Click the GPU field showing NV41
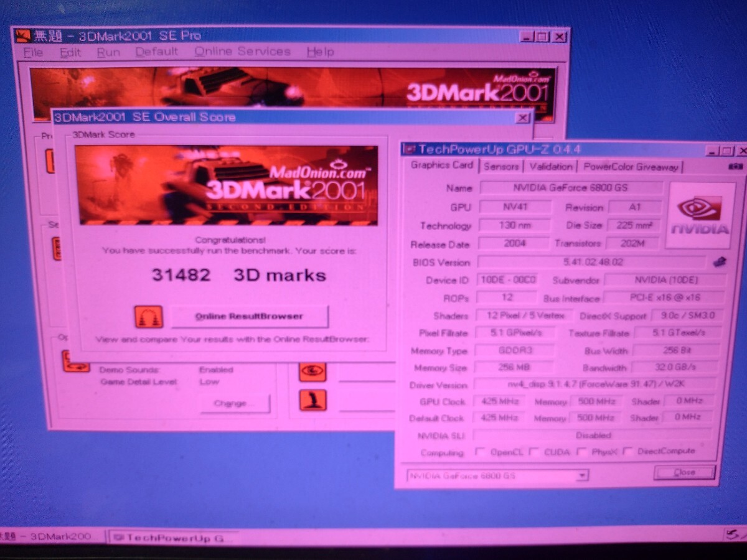This screenshot has width=747, height=560. tap(514, 207)
